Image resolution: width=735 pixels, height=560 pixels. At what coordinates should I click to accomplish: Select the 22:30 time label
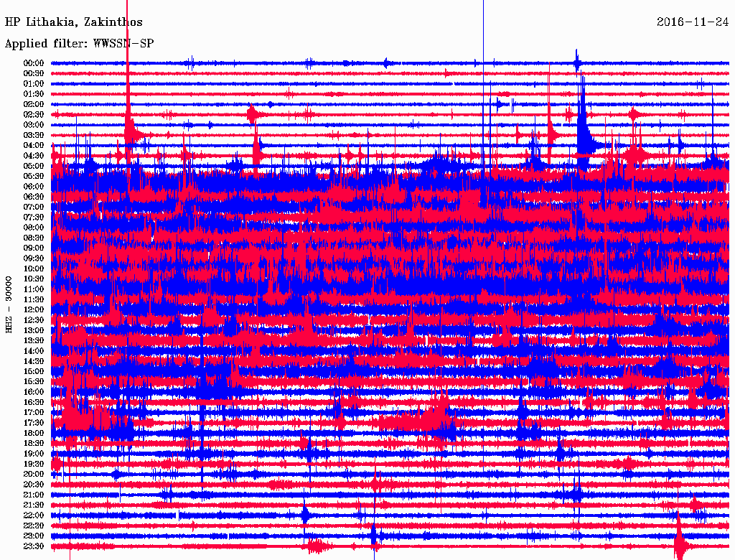coord(34,526)
